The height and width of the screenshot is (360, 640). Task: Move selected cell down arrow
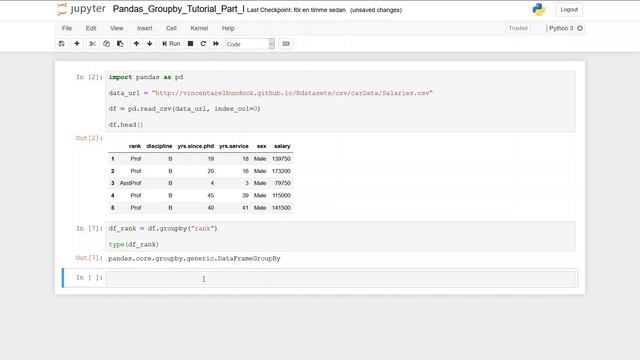coord(150,44)
